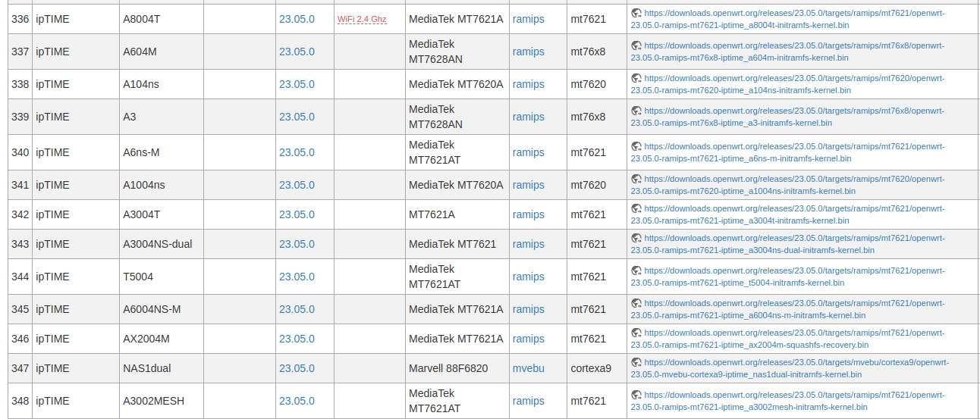Click globe icon in A604M row
The image size is (980, 419).
(636, 45)
